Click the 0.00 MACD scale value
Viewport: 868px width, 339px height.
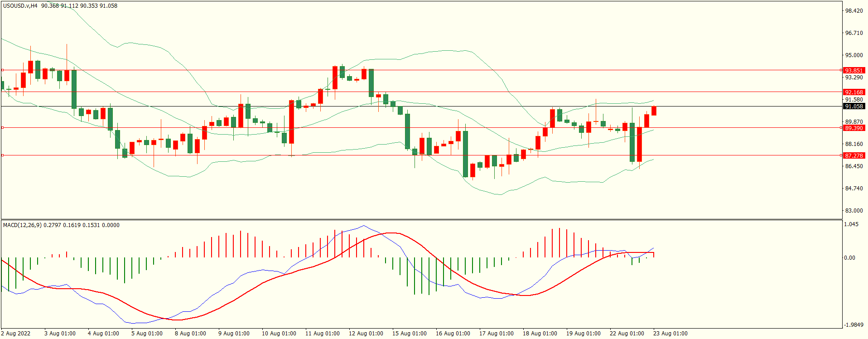coord(850,258)
